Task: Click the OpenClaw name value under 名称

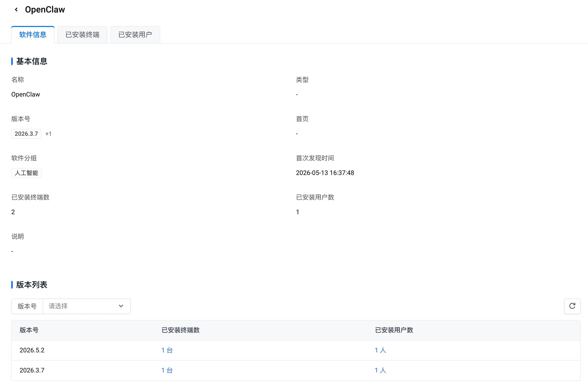Action: coord(26,94)
